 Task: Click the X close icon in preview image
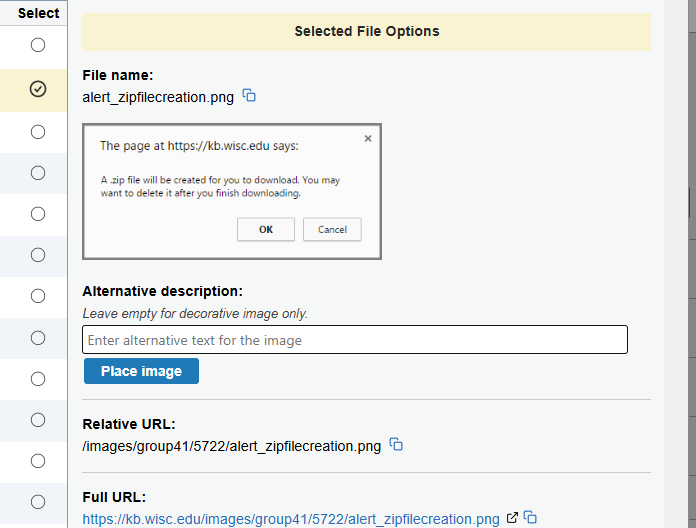[367, 139]
